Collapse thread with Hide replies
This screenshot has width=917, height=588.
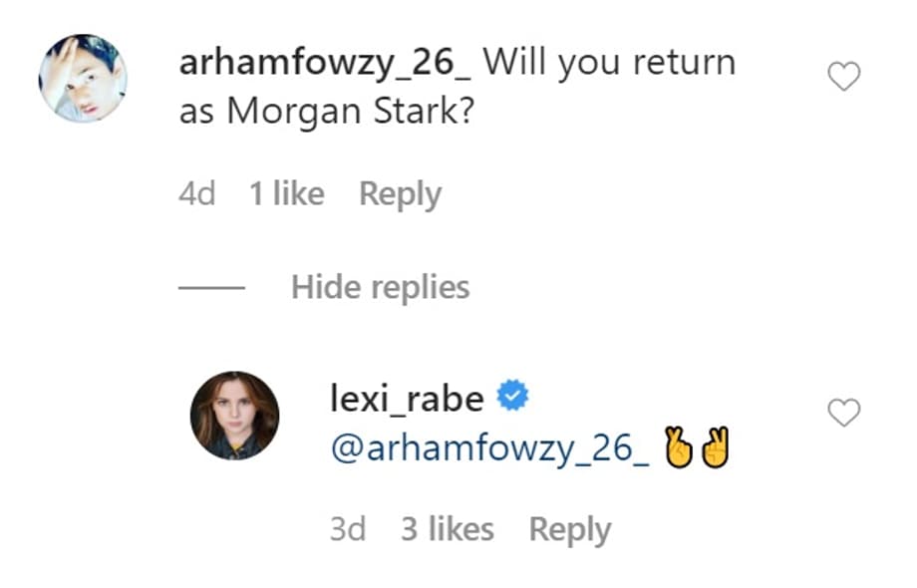pos(380,288)
